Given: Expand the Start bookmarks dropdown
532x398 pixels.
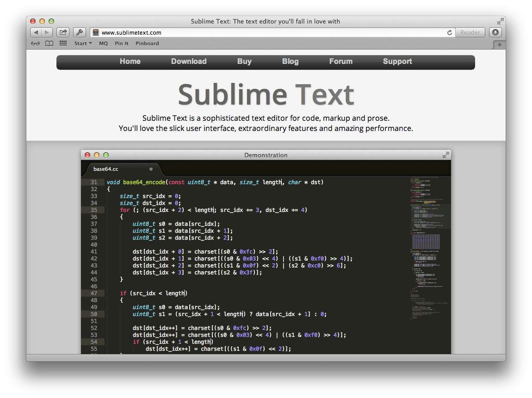Looking at the screenshot, I should pos(83,44).
